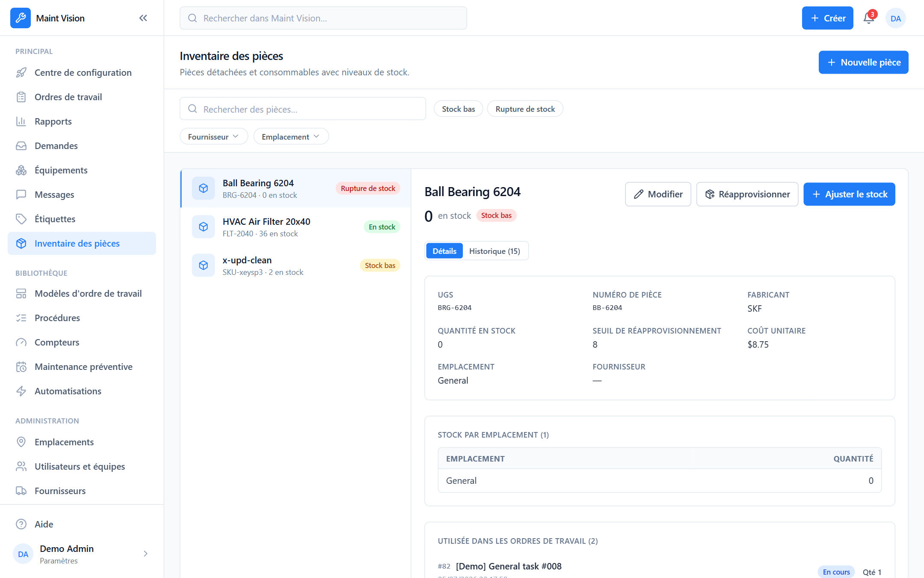The image size is (924, 578).
Task: Focus the Rechercher des pièces search field
Action: (x=303, y=109)
